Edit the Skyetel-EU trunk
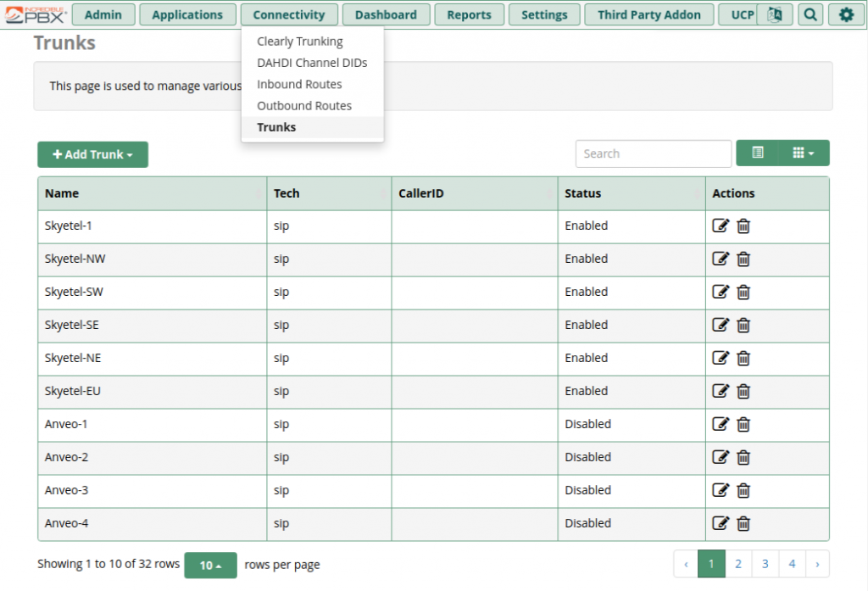This screenshot has width=868, height=591. [721, 391]
